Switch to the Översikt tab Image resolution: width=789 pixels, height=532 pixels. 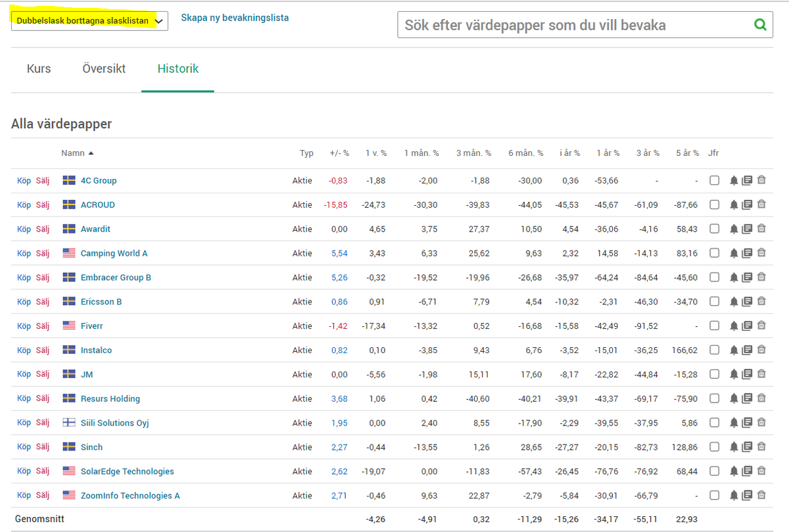(104, 69)
